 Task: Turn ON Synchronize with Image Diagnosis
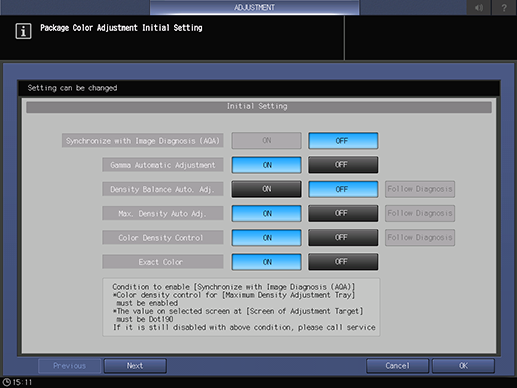[x=267, y=141]
